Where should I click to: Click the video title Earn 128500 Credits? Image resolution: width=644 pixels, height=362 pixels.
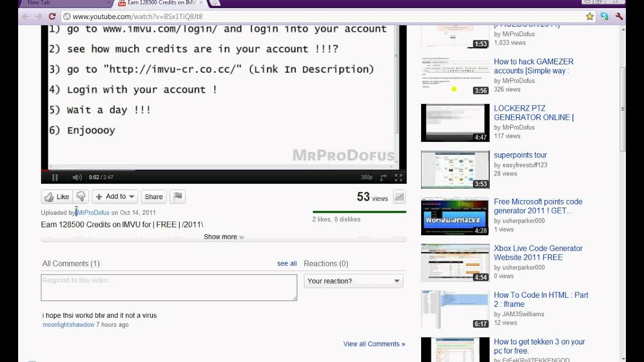(x=122, y=224)
